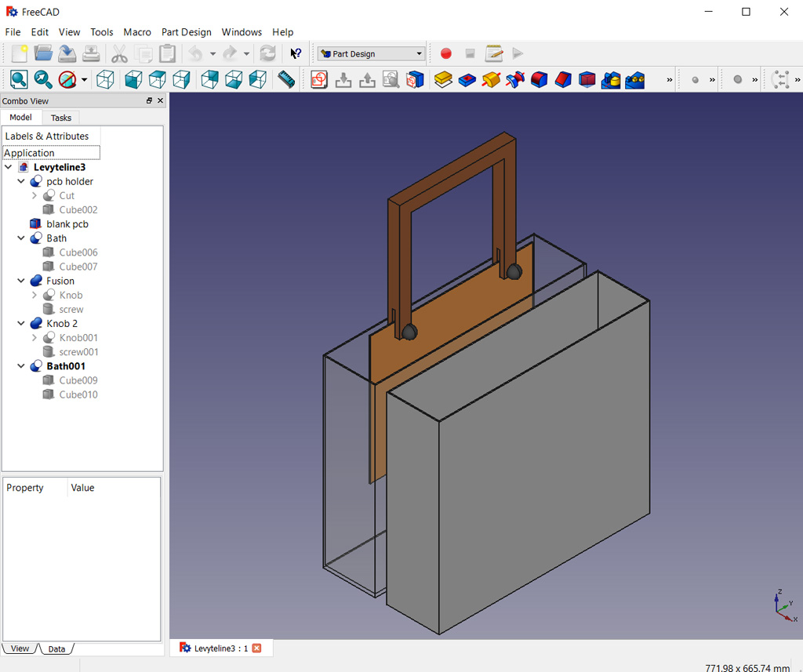The height and width of the screenshot is (672, 803).
Task: Select the Mirrored tool
Action: point(612,80)
